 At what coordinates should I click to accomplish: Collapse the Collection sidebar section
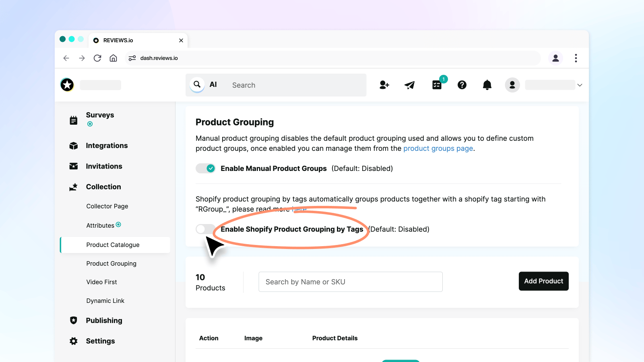click(103, 187)
